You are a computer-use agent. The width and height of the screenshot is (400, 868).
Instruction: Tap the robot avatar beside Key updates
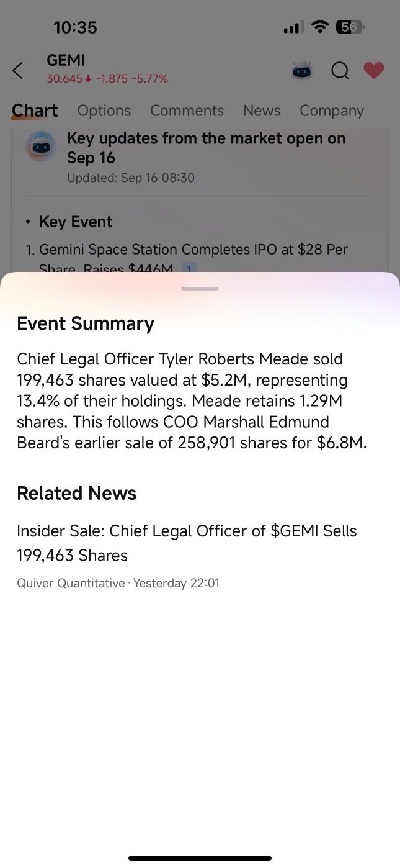pyautogui.click(x=41, y=147)
